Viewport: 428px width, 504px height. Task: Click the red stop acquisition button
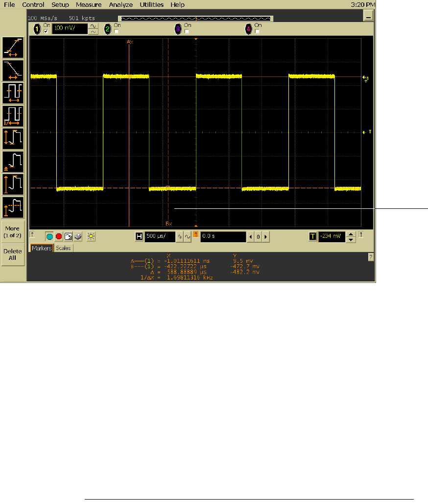pyautogui.click(x=59, y=237)
